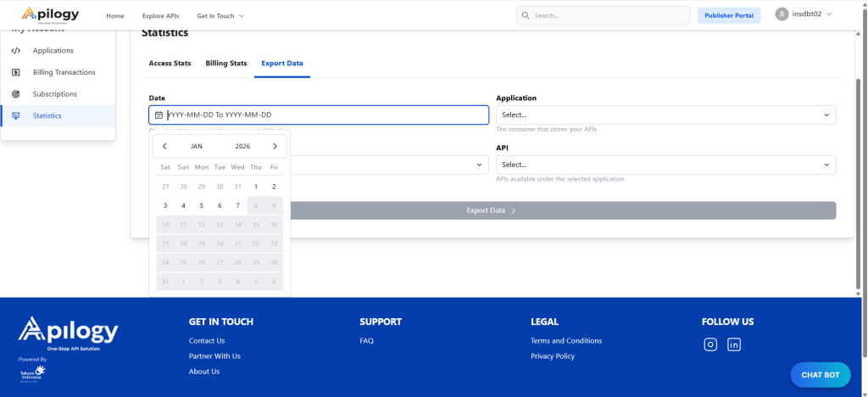Click the Instagram icon in footer
The width and height of the screenshot is (868, 397).
pyautogui.click(x=711, y=344)
